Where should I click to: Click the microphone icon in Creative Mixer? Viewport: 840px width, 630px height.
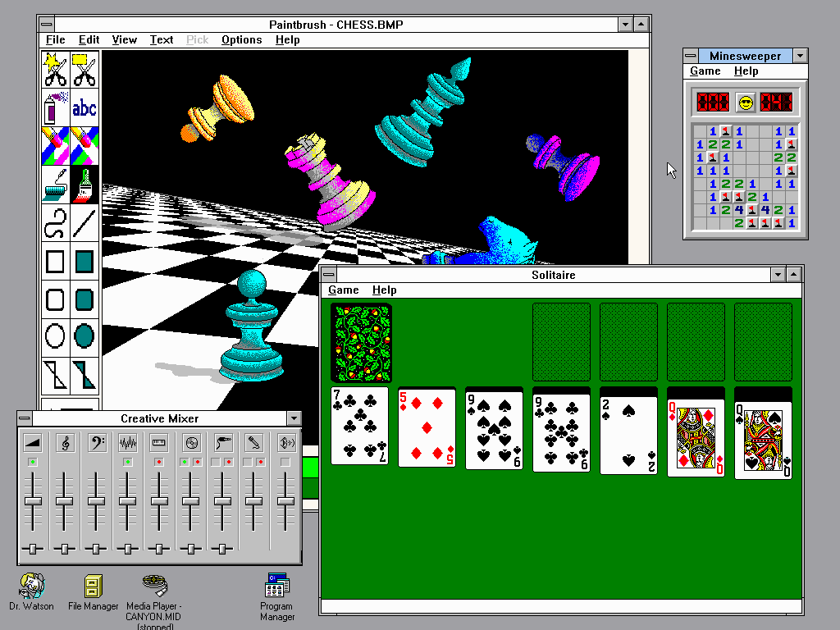point(254,442)
